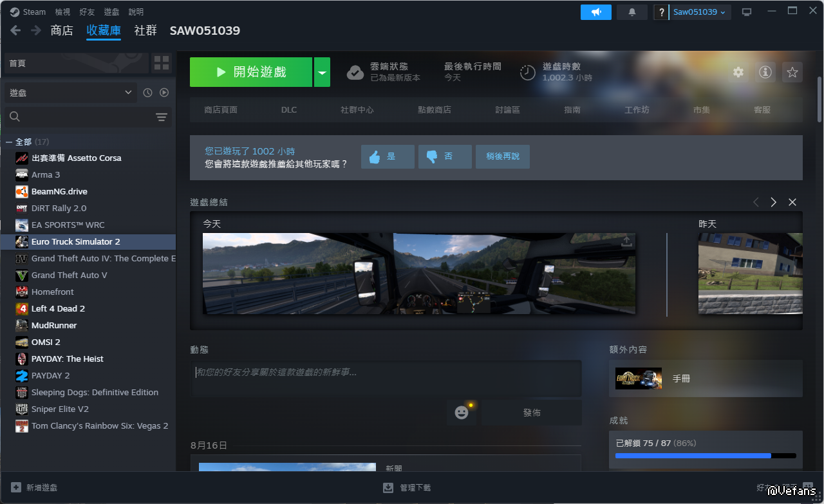This screenshot has height=504, width=824.
Task: Open the DLC link
Action: click(289, 110)
